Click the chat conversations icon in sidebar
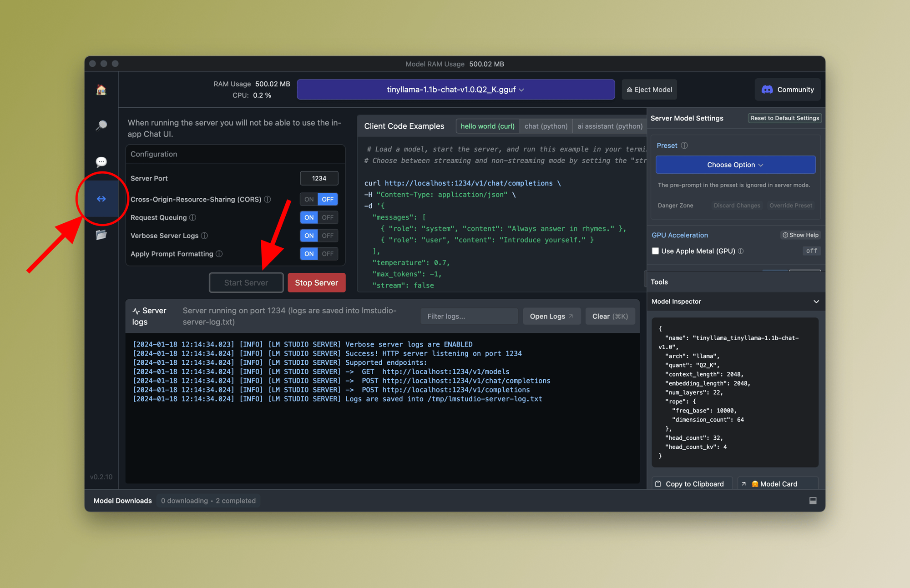This screenshot has width=910, height=588. pyautogui.click(x=101, y=162)
